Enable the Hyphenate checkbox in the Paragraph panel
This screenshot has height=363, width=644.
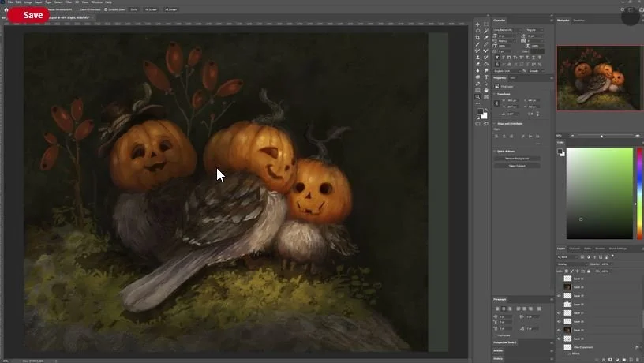coord(496,334)
